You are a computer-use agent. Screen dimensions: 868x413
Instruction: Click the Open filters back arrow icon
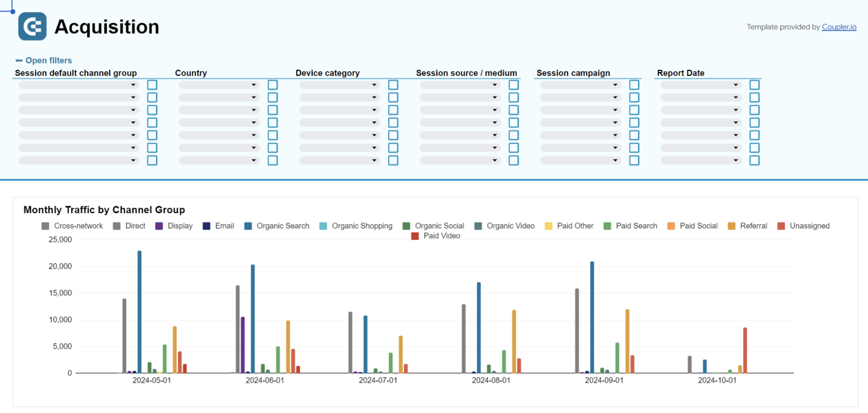point(19,60)
